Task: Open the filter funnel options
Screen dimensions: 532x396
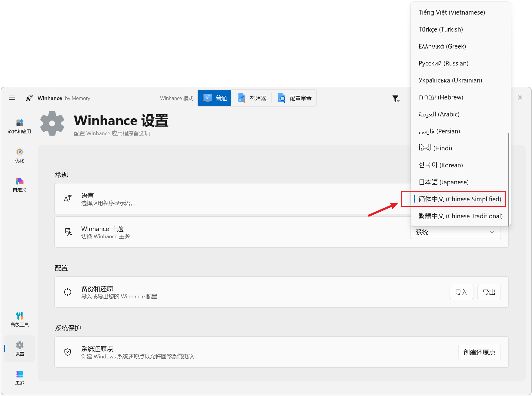Action: (x=396, y=98)
